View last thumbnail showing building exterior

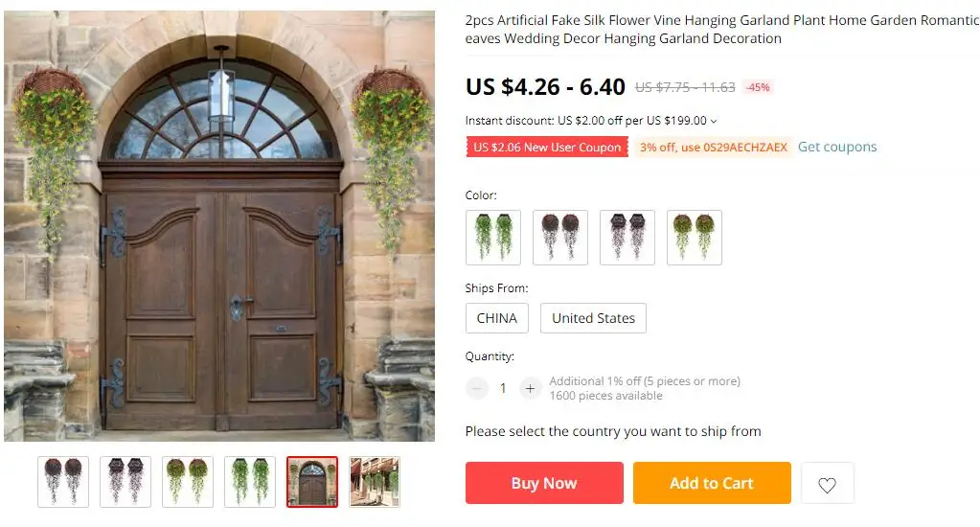tap(375, 482)
